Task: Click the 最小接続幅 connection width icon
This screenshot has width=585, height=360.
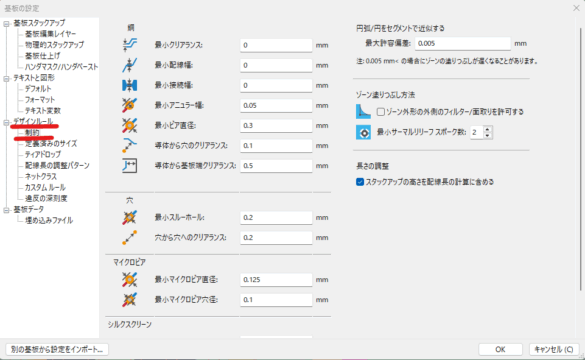Action: [129, 85]
